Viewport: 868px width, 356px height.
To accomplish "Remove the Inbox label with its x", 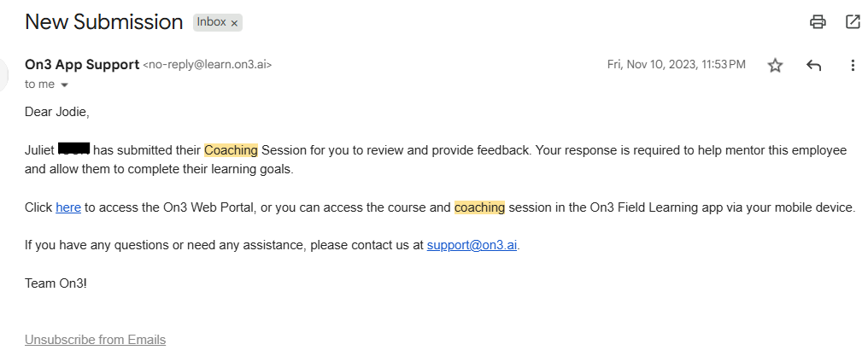I will (x=234, y=24).
